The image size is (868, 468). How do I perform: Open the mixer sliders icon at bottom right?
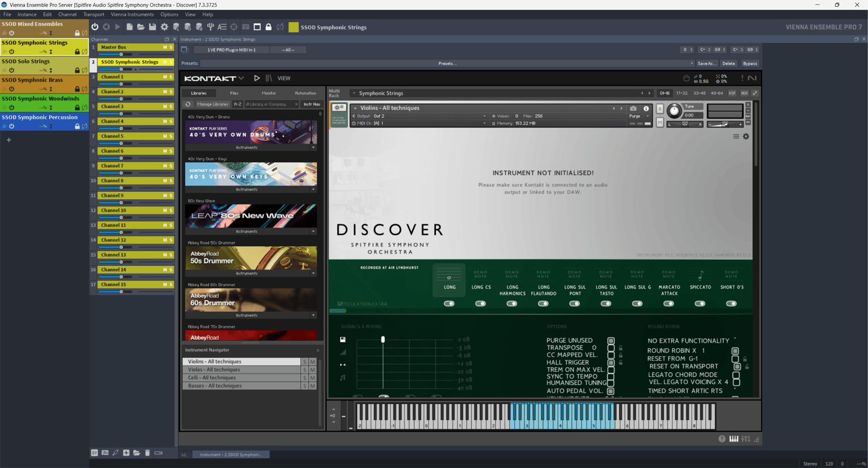pyautogui.click(x=746, y=438)
